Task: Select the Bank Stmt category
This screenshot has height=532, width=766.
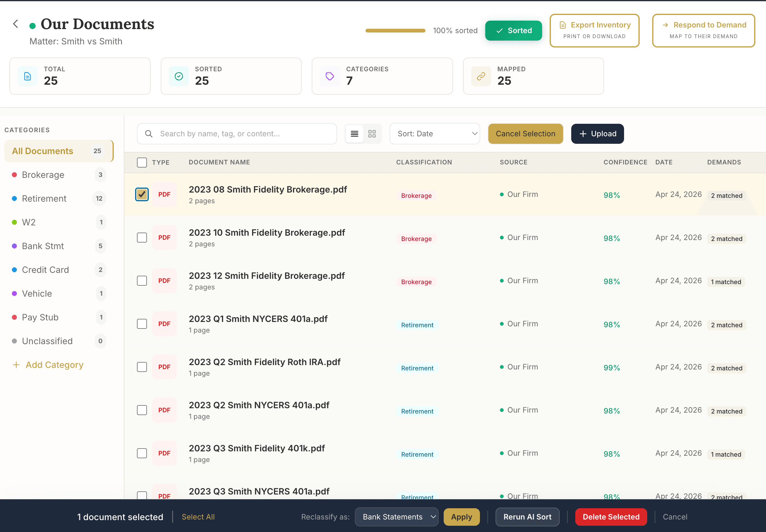Action: click(x=43, y=246)
